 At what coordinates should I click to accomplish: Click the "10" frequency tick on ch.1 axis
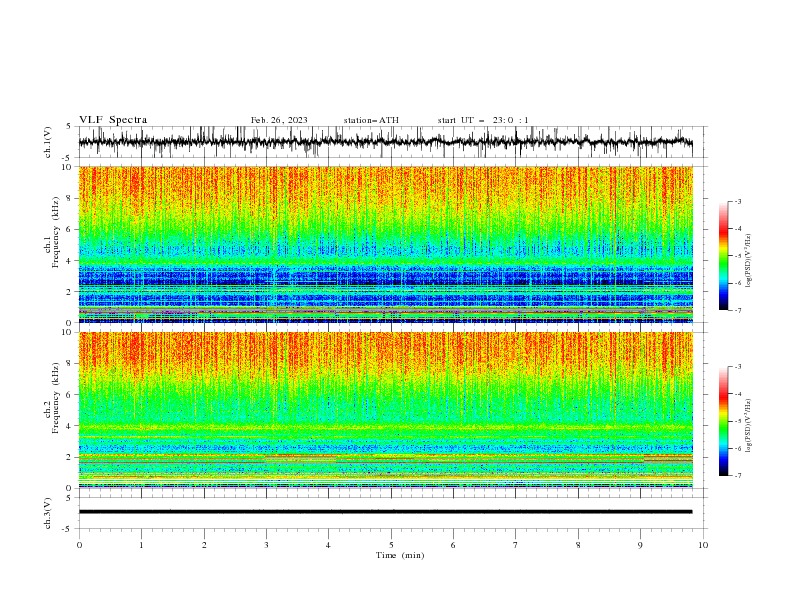click(x=67, y=167)
